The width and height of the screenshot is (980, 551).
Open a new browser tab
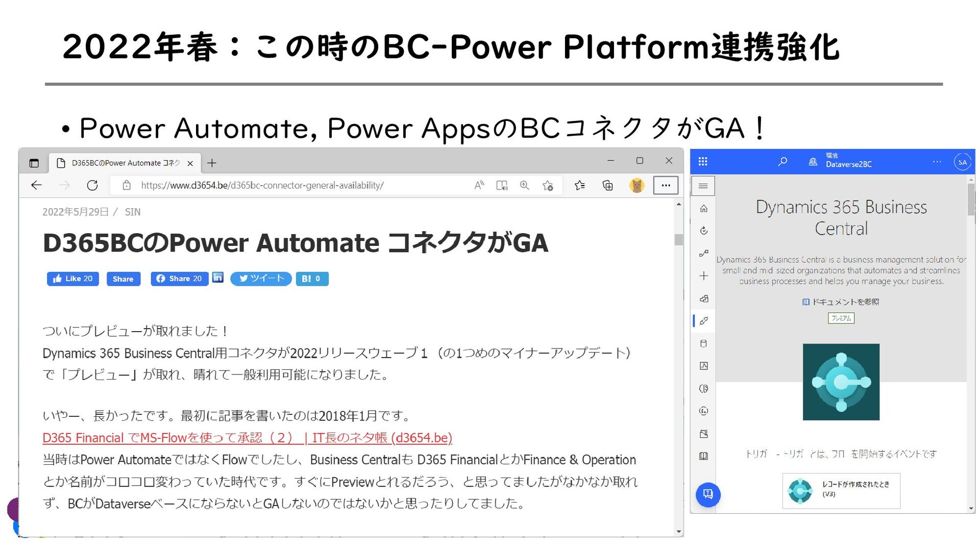tap(212, 163)
